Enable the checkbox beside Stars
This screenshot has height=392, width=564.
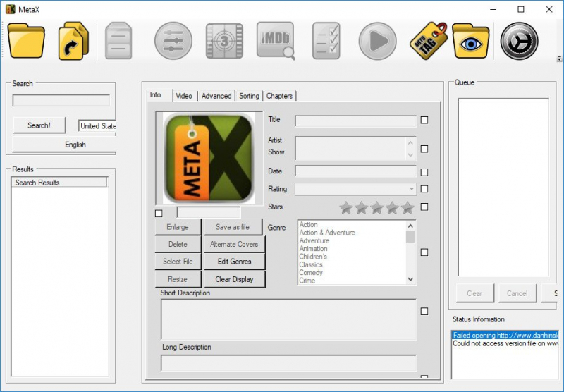424,207
